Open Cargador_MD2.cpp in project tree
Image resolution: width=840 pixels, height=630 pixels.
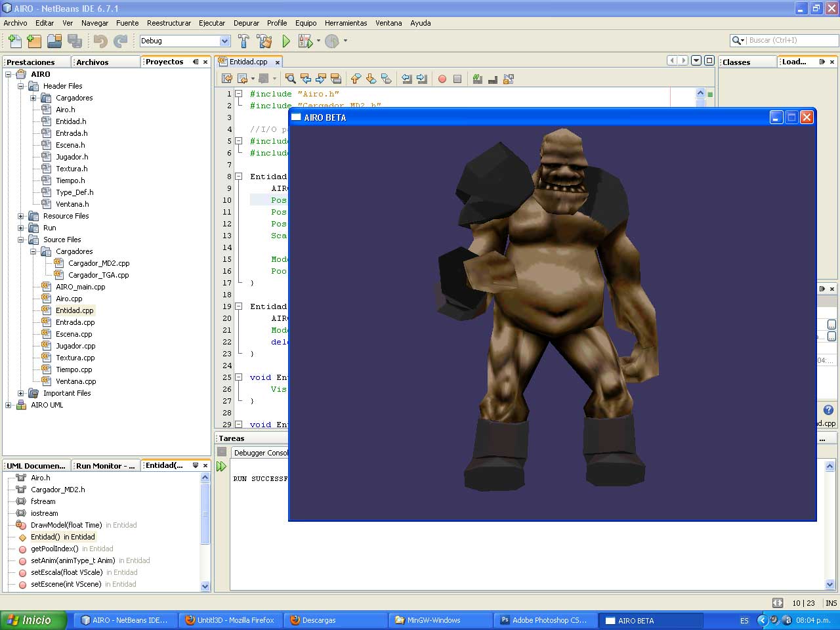(x=98, y=263)
